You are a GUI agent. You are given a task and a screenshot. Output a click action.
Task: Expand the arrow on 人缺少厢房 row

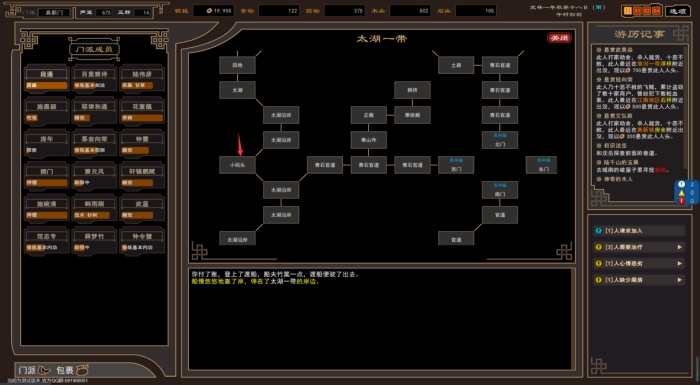679,280
